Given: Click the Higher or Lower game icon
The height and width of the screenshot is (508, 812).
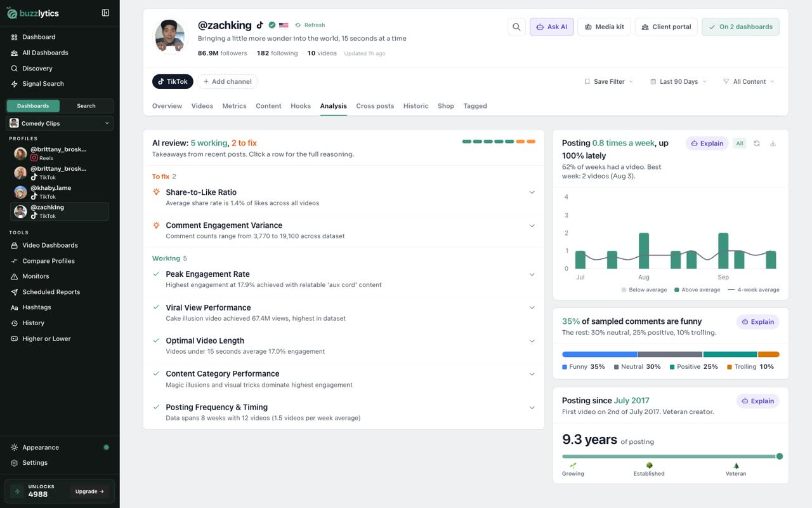Looking at the screenshot, I should coord(15,338).
